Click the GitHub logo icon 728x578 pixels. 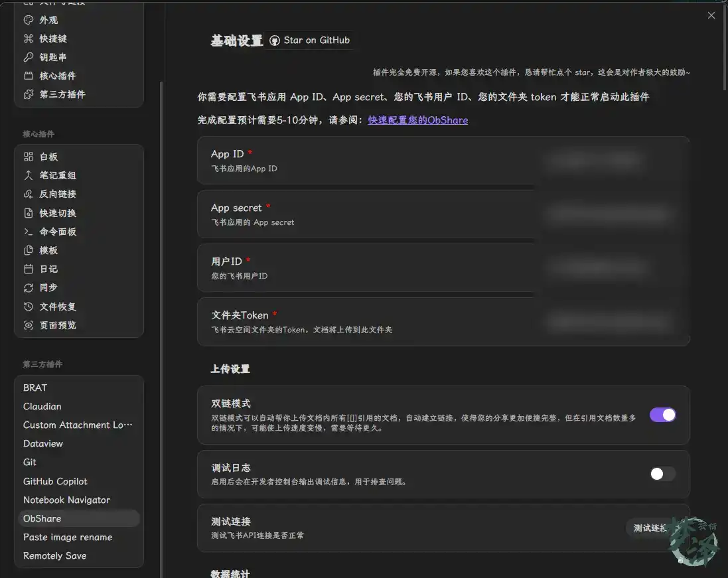275,40
